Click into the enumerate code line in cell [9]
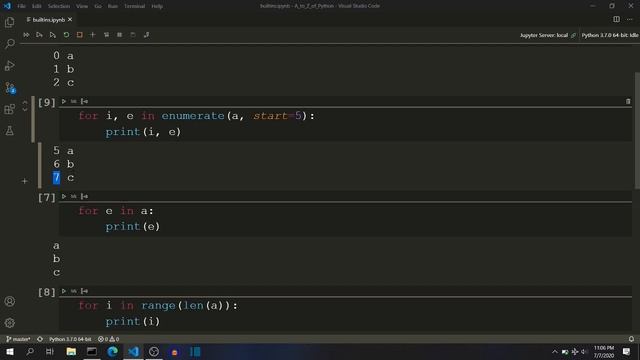Screen dimensions: 640x360 click(197, 116)
